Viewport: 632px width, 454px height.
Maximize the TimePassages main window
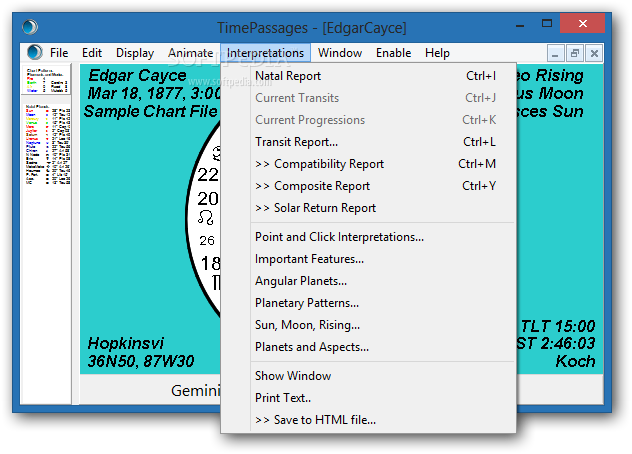click(547, 23)
